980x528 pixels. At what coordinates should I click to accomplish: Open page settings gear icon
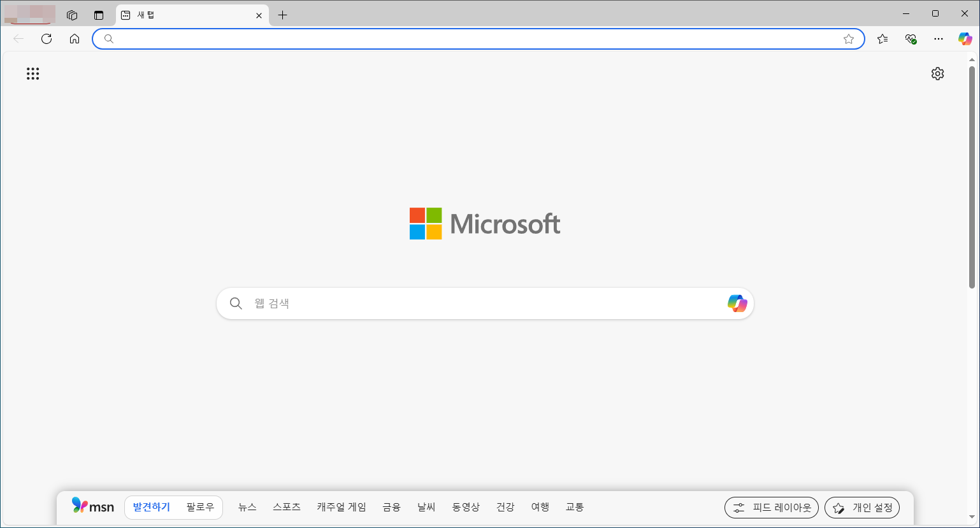coord(937,74)
